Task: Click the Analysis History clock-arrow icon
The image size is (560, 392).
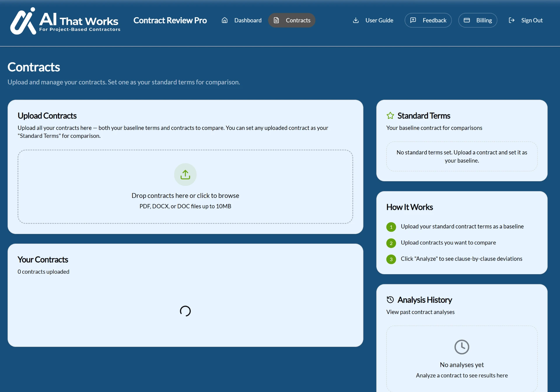Action: click(390, 300)
